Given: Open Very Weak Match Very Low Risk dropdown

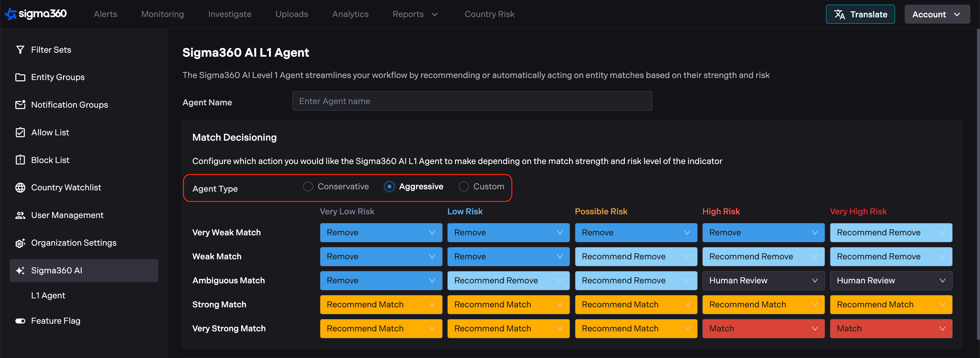Looking at the screenshot, I should [x=380, y=232].
